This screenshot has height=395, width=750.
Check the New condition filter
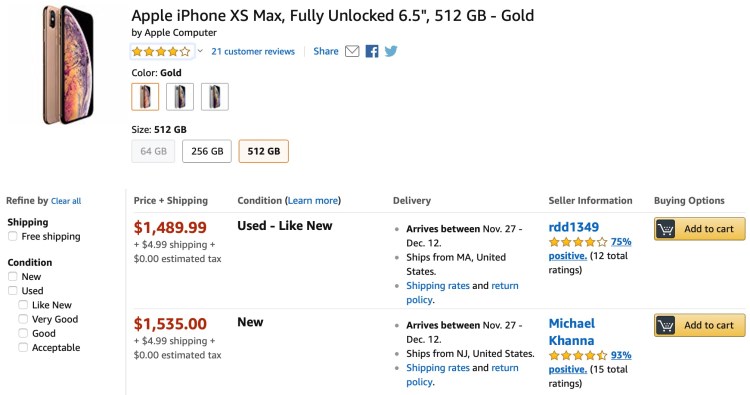point(13,276)
